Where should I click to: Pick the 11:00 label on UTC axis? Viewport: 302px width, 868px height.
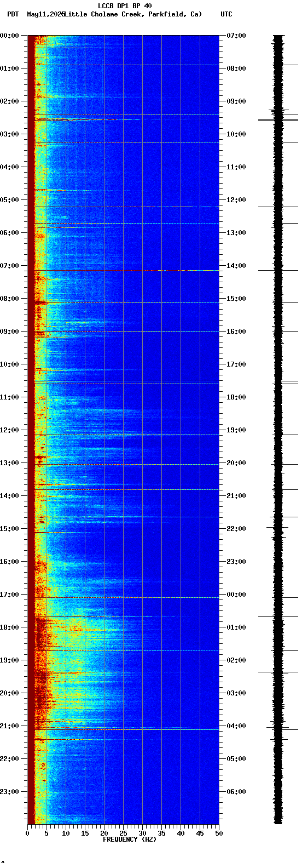[236, 167]
